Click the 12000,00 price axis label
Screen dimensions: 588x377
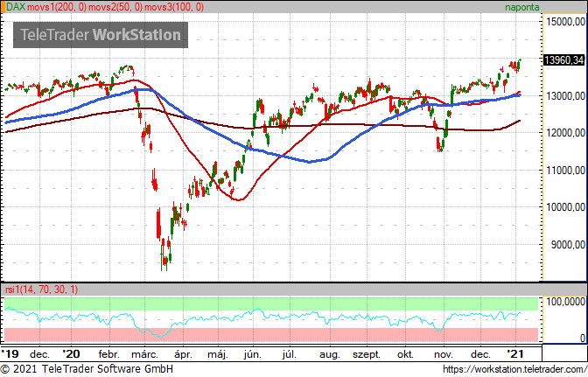point(565,133)
